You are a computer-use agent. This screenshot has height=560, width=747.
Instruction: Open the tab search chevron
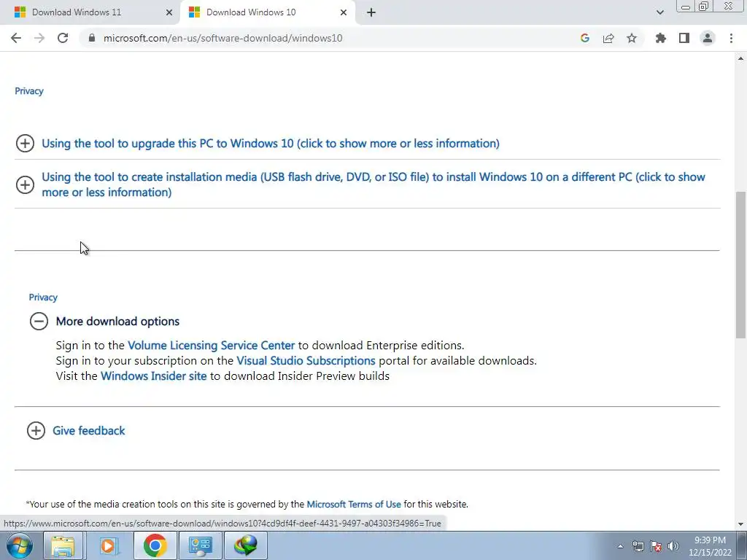point(659,12)
